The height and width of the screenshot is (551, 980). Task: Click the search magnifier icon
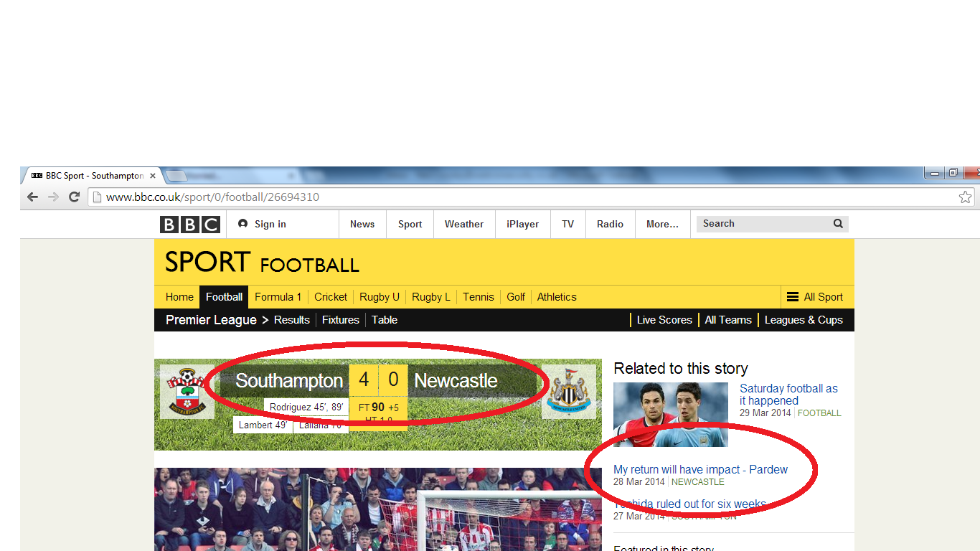click(838, 224)
